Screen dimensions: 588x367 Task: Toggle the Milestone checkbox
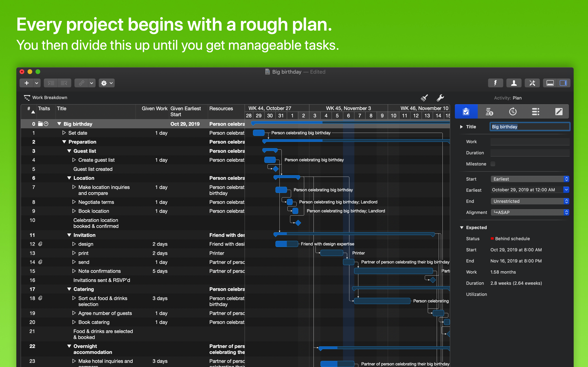493,164
